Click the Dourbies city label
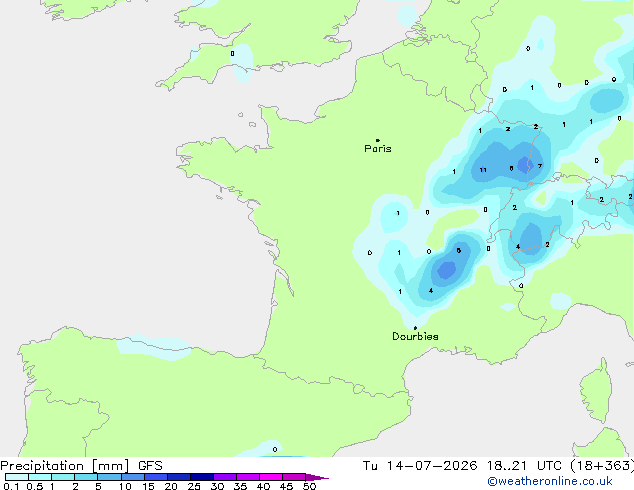 [x=415, y=336]
